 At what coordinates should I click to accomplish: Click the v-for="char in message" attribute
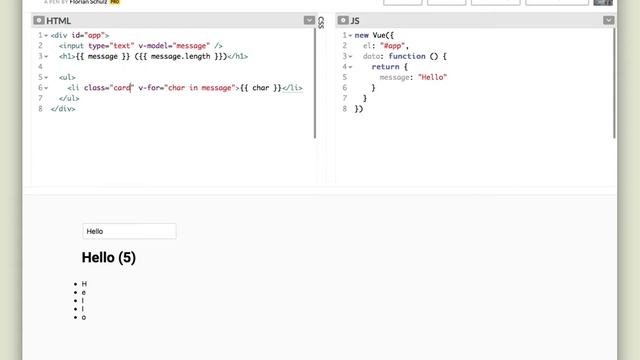(x=187, y=88)
